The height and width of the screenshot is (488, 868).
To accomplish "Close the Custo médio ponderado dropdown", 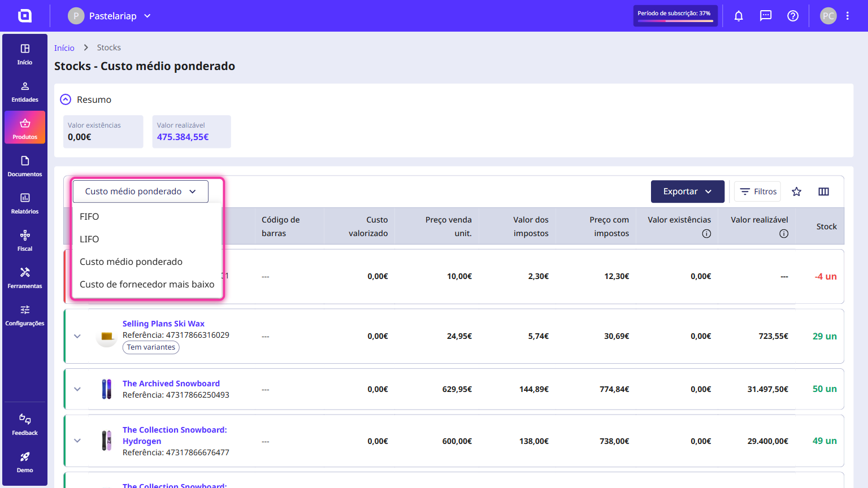I will 141,191.
